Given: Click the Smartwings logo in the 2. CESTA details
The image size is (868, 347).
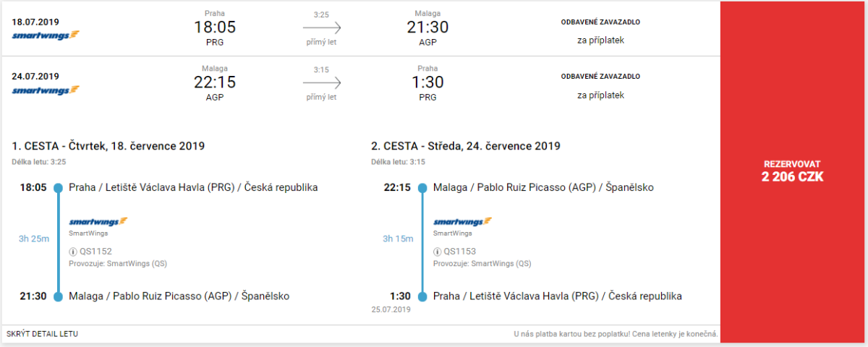Looking at the screenshot, I should (463, 222).
